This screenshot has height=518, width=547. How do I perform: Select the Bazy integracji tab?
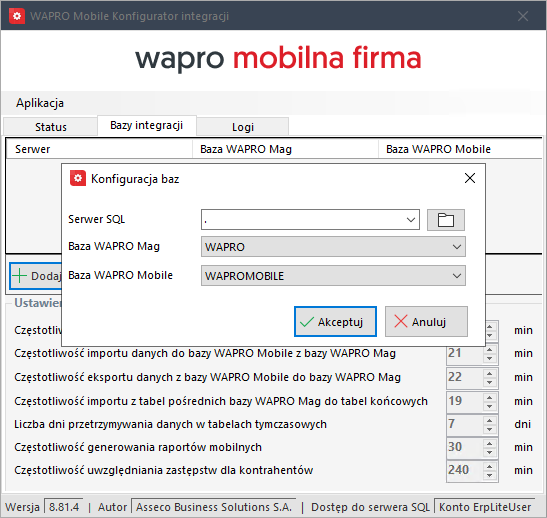[147, 125]
